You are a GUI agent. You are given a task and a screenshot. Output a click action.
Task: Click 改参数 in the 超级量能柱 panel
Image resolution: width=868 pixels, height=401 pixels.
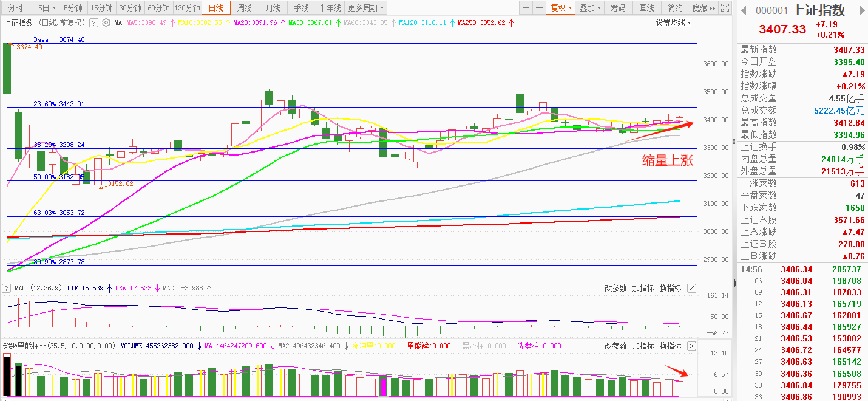615,346
